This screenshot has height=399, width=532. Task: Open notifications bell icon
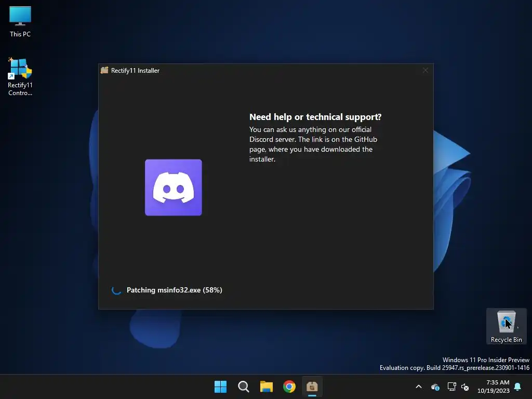pyautogui.click(x=518, y=387)
